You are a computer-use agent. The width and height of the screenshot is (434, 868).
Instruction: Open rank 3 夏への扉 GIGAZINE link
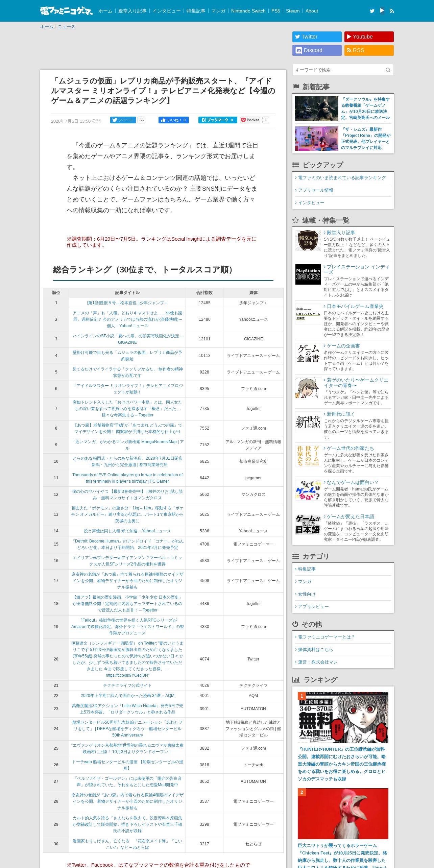[x=127, y=339]
